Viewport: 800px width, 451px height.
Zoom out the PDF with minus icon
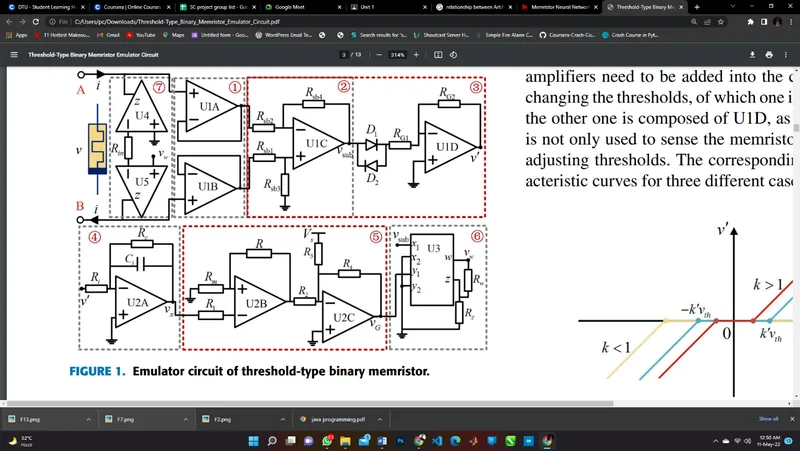379,55
